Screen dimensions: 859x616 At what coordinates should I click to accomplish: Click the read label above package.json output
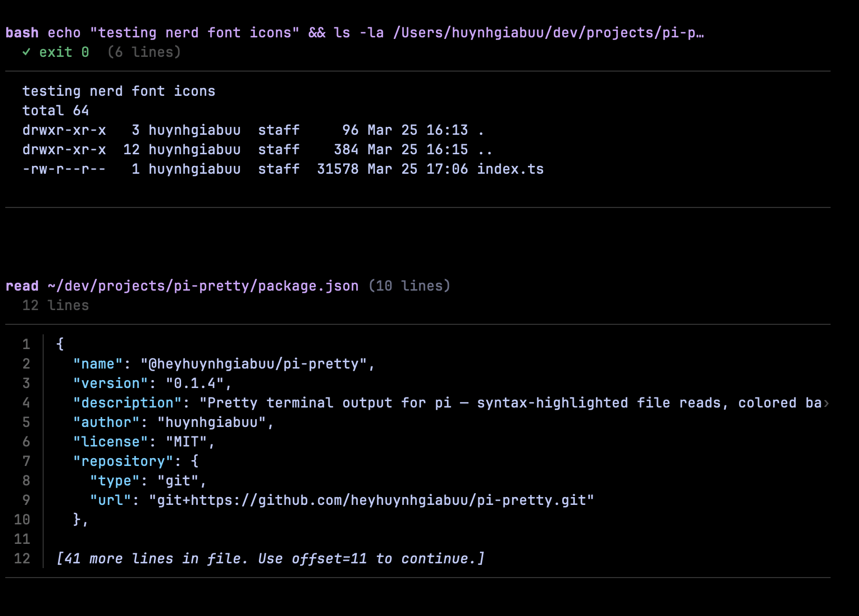click(x=22, y=285)
